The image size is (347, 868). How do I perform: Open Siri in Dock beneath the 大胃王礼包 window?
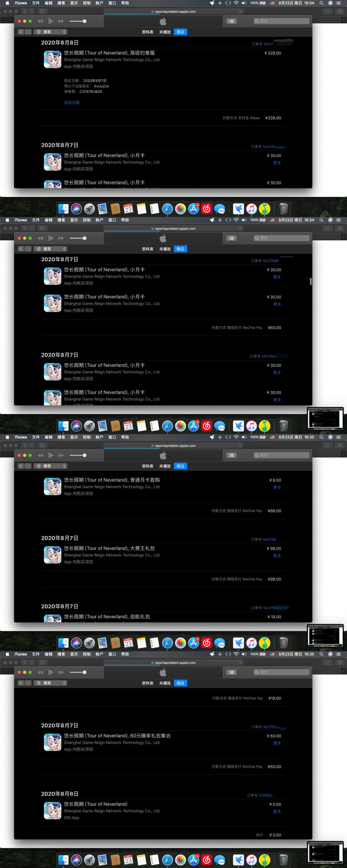77,643
